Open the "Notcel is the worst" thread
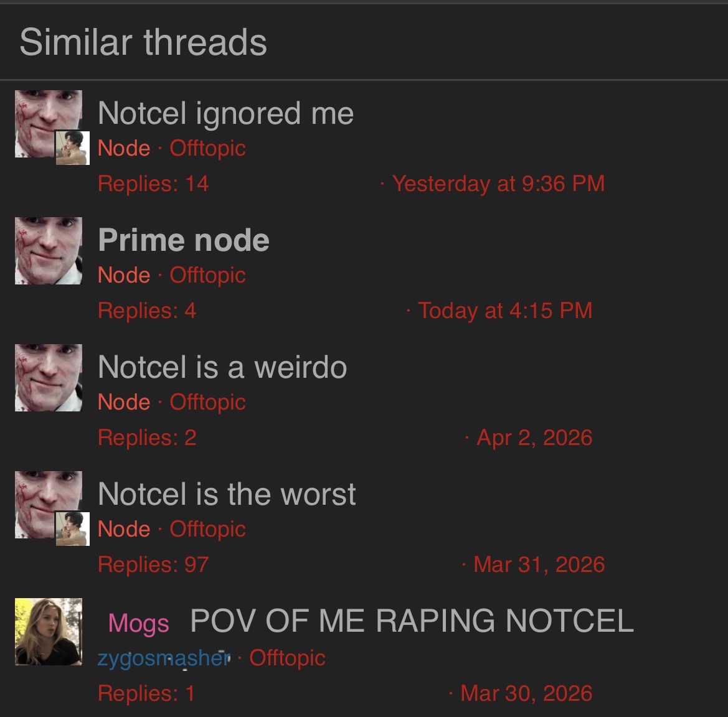 (227, 494)
